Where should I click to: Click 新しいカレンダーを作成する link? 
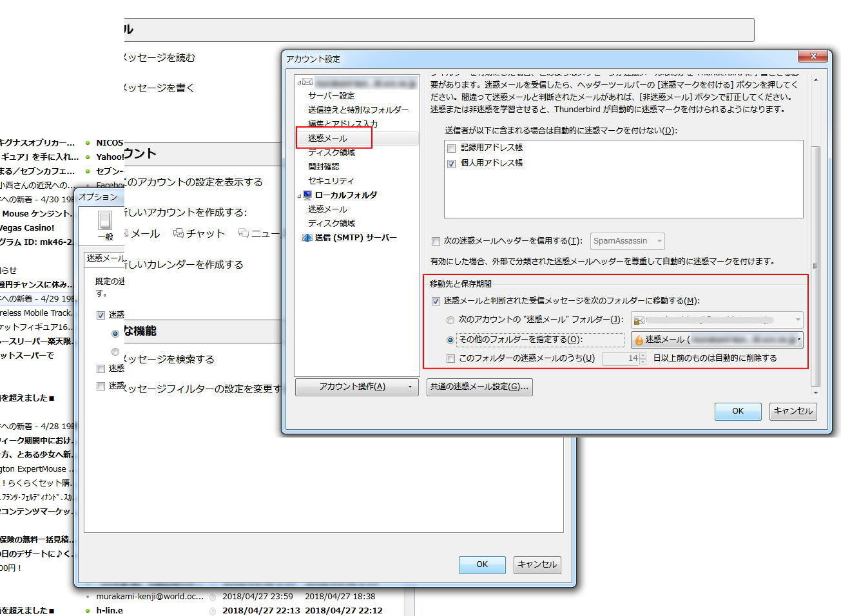tap(183, 265)
